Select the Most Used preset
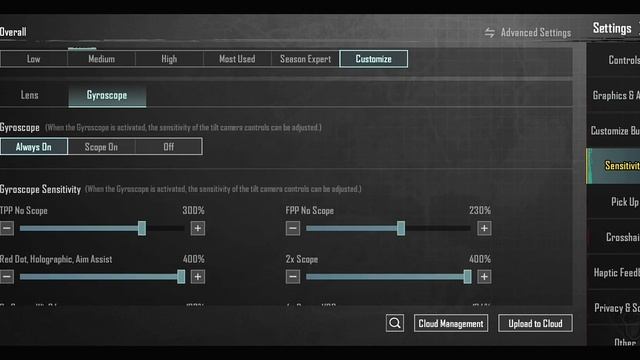The height and width of the screenshot is (360, 640). coord(237,59)
